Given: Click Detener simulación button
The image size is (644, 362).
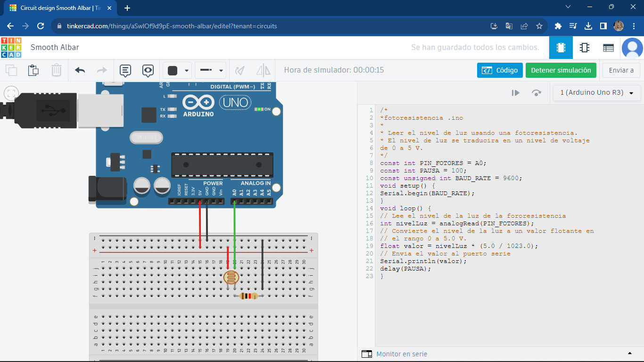Looking at the screenshot, I should 561,70.
